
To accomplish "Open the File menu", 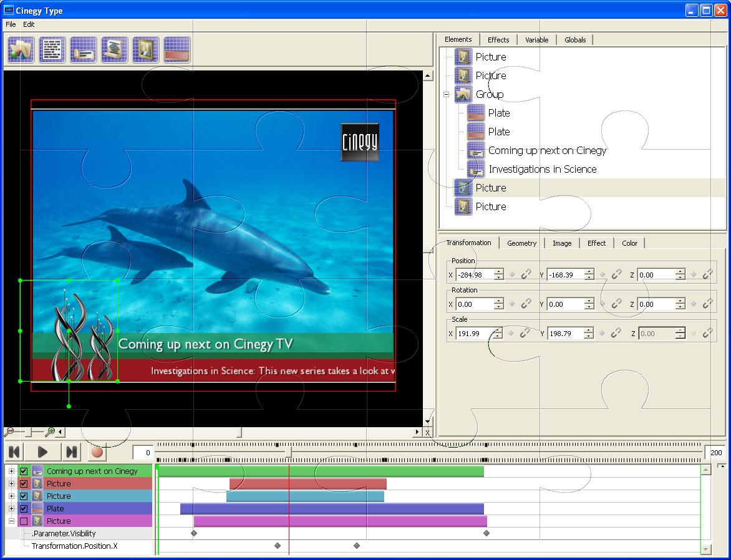I will (11, 24).
